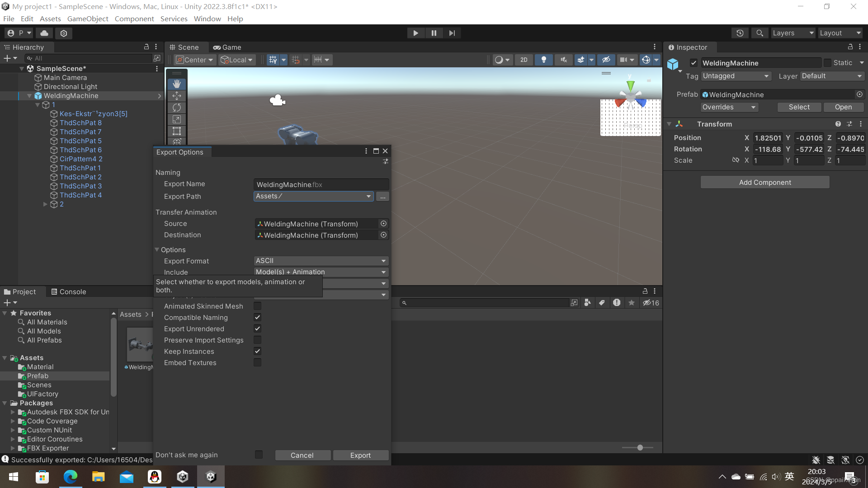The image size is (868, 488).
Task: Click the Export button in Export Options
Action: (x=360, y=455)
